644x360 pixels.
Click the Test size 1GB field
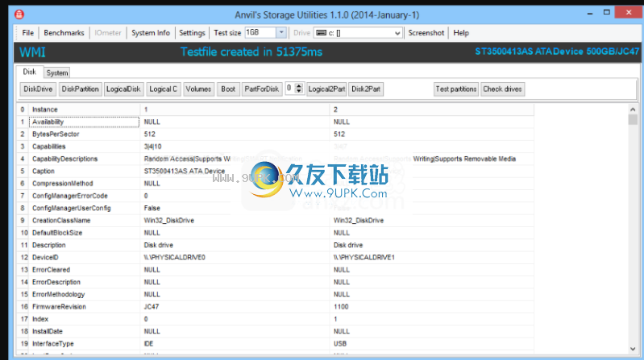260,32
